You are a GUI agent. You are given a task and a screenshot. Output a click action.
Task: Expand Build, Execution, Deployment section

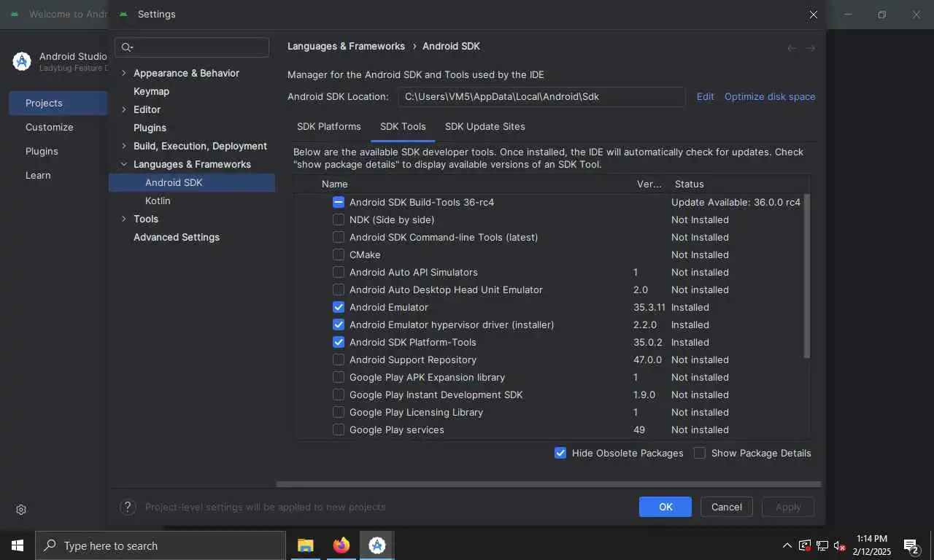click(123, 146)
